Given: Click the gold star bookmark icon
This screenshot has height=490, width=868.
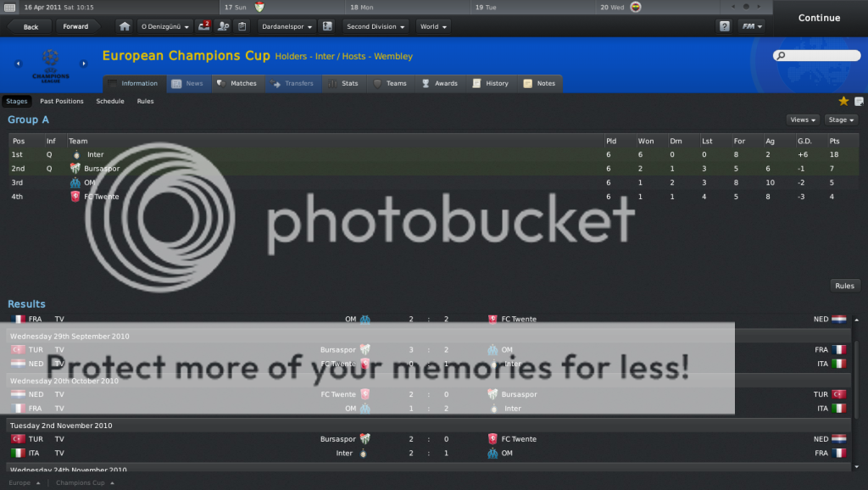Looking at the screenshot, I should point(843,101).
